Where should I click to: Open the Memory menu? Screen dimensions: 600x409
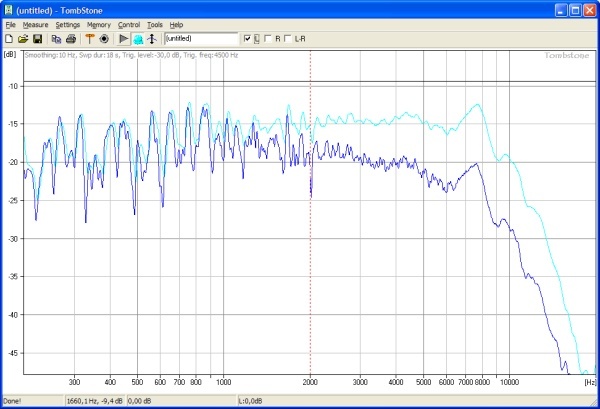point(99,25)
